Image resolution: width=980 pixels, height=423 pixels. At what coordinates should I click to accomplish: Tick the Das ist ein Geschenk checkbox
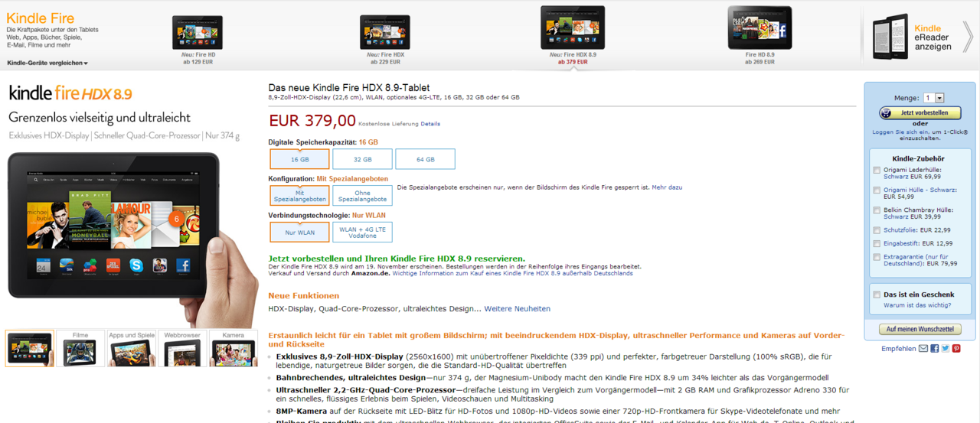pos(877,294)
